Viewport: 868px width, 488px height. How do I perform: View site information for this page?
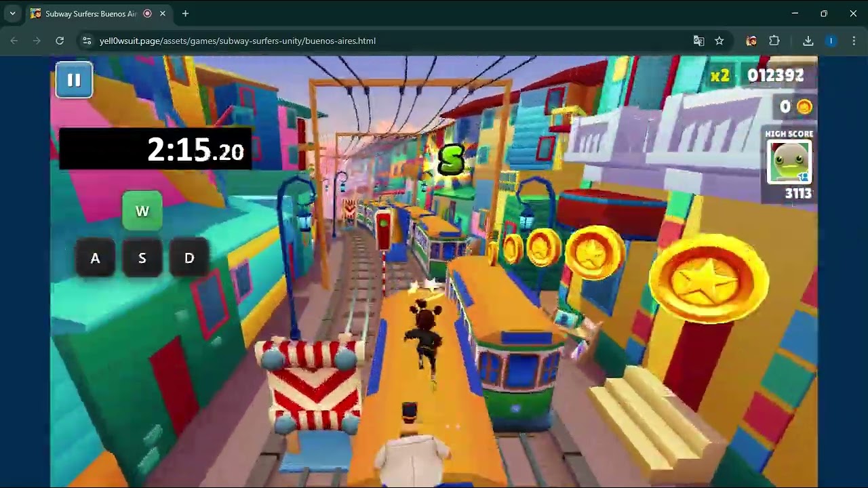[87, 41]
